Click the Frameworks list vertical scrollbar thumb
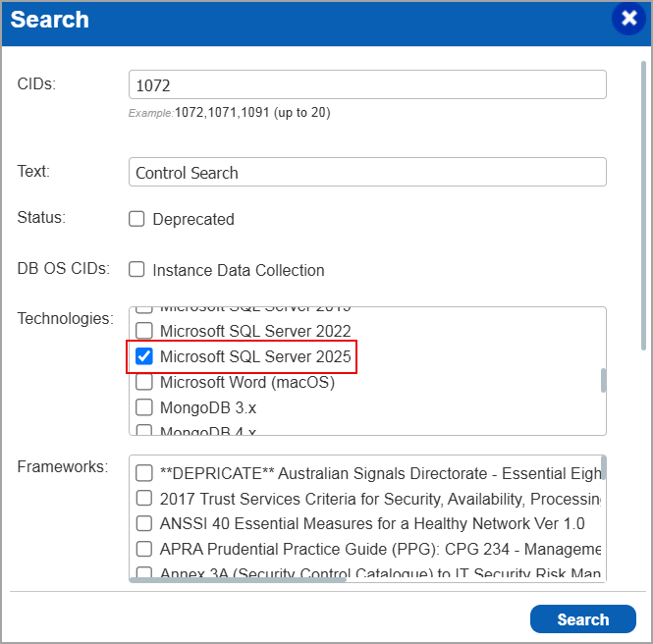This screenshot has height=644, width=653. click(x=604, y=468)
